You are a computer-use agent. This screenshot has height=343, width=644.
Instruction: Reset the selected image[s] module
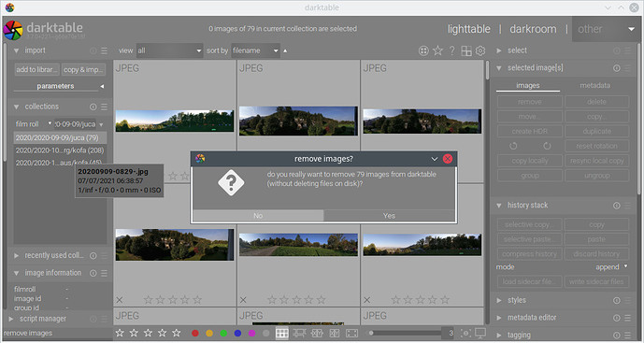coord(617,68)
